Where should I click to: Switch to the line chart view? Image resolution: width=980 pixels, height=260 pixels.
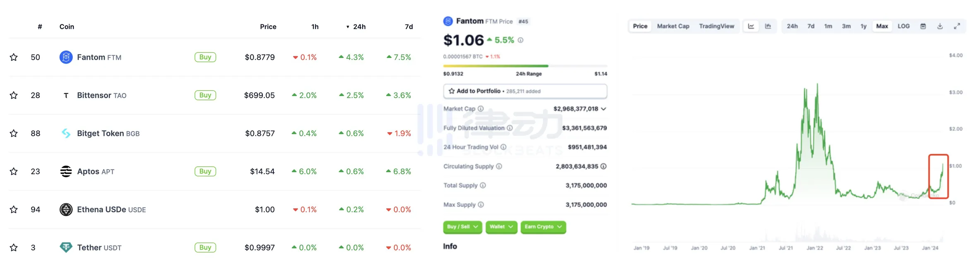pyautogui.click(x=751, y=26)
